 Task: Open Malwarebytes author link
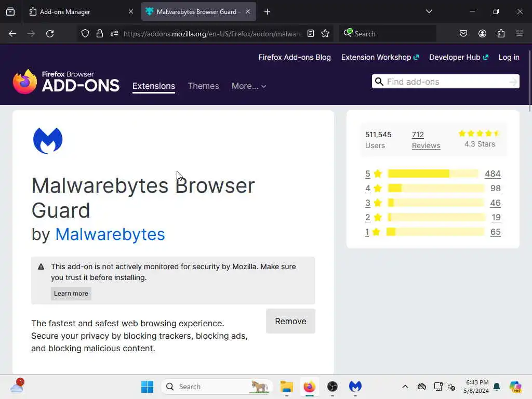[110, 234]
